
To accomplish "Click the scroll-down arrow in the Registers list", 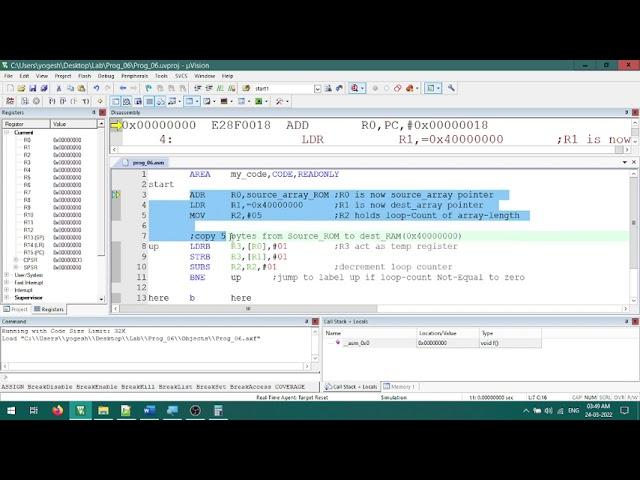I will click(x=101, y=299).
